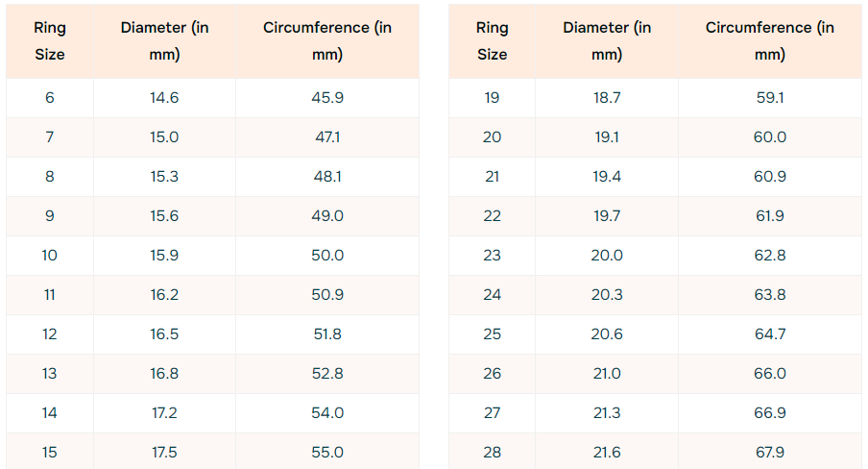Click the ring size 25 cell
This screenshot has width=868, height=469.
492,334
